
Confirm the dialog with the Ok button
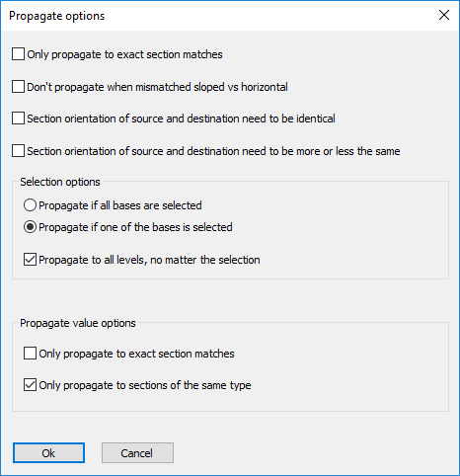(x=48, y=453)
